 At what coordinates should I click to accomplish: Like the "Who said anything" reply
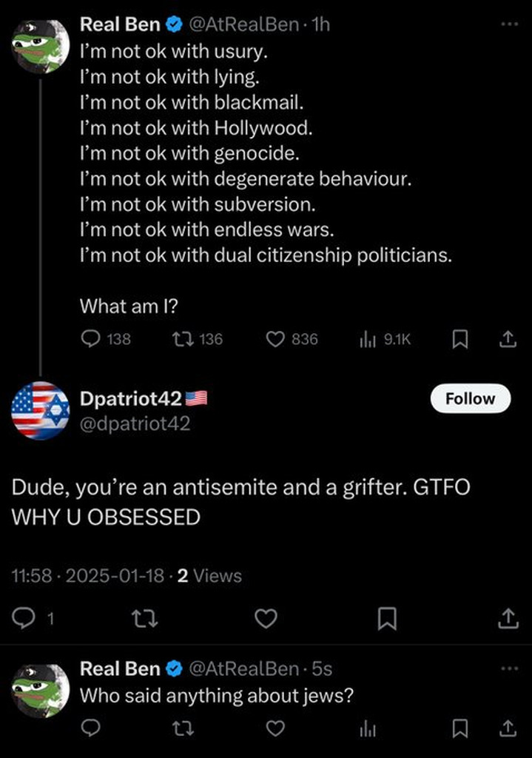coord(275,728)
